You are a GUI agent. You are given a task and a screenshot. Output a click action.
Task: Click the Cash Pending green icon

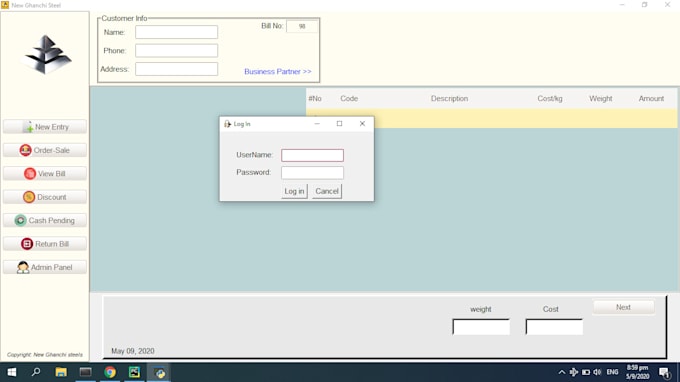pos(20,221)
